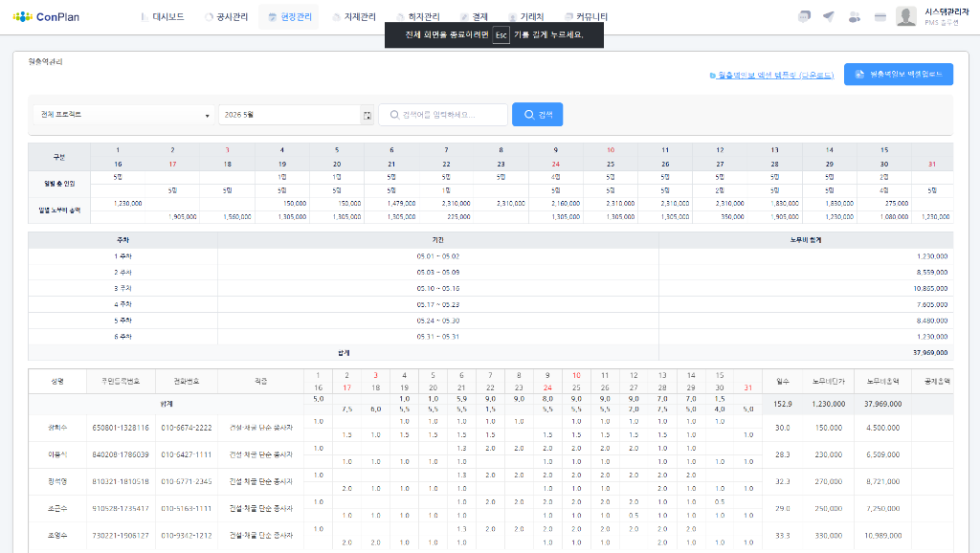Click phone number 010-6427-1111

187,454
